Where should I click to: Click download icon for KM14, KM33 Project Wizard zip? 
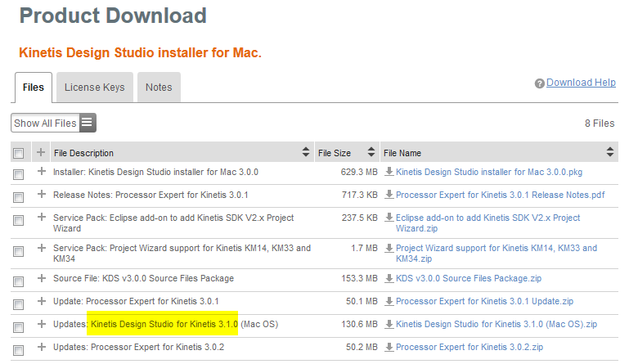(389, 248)
